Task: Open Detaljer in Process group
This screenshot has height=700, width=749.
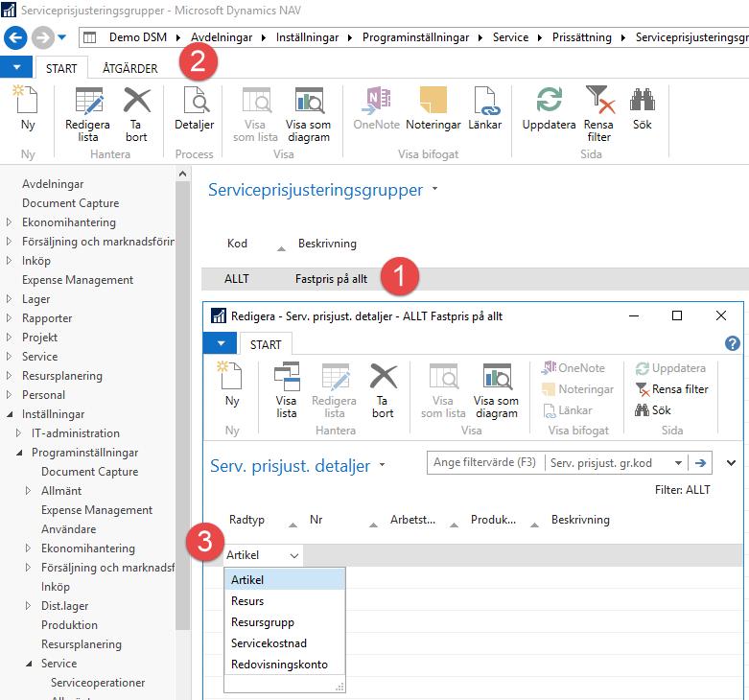Action: (x=195, y=109)
